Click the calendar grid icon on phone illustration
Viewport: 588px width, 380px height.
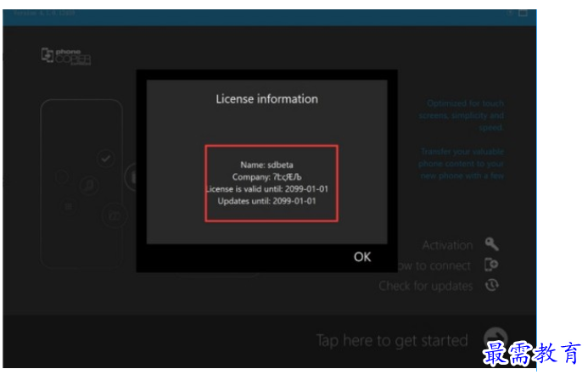click(x=68, y=206)
